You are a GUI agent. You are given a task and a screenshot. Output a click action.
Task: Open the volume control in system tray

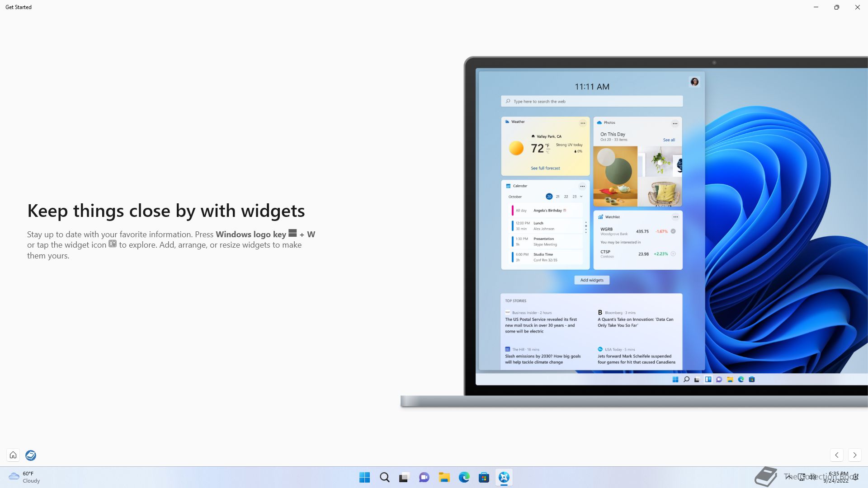pos(812,477)
